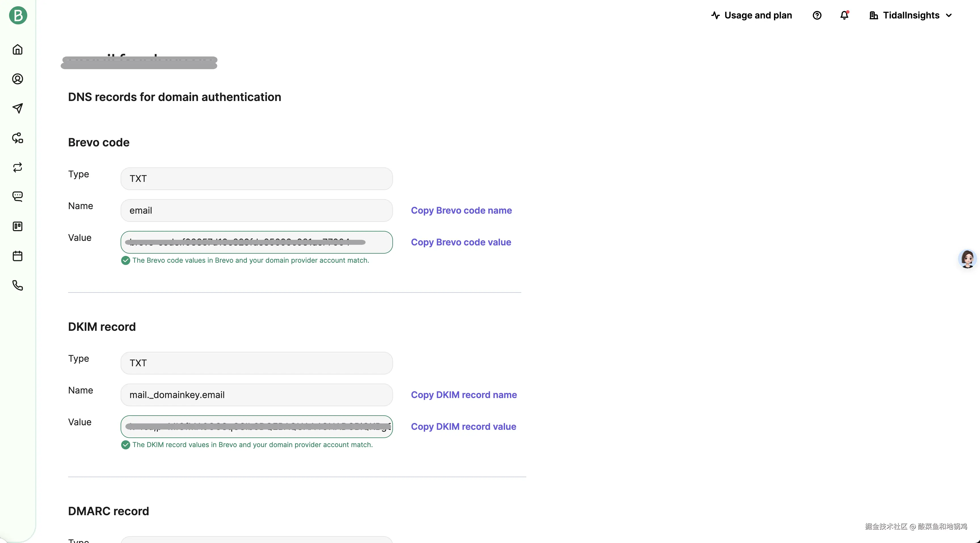This screenshot has height=543, width=980.
Task: Open Meetings calendar icon in sidebar
Action: [x=18, y=256]
